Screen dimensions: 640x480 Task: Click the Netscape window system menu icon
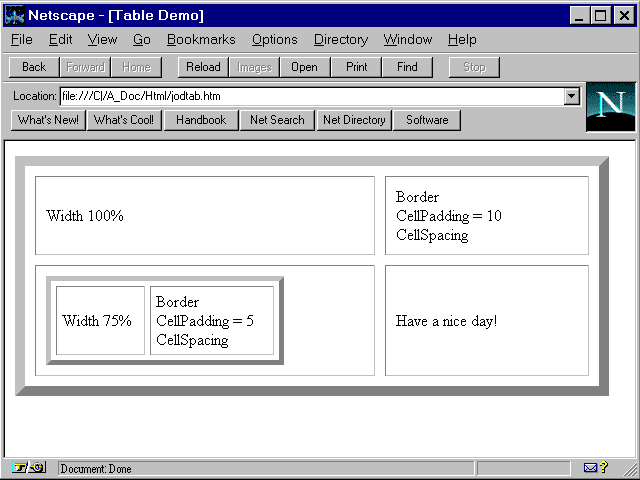[15, 15]
